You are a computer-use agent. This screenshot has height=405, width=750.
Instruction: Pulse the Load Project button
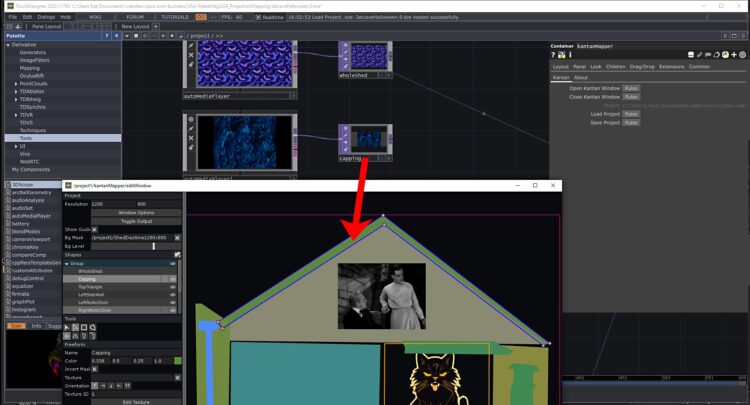pos(631,114)
